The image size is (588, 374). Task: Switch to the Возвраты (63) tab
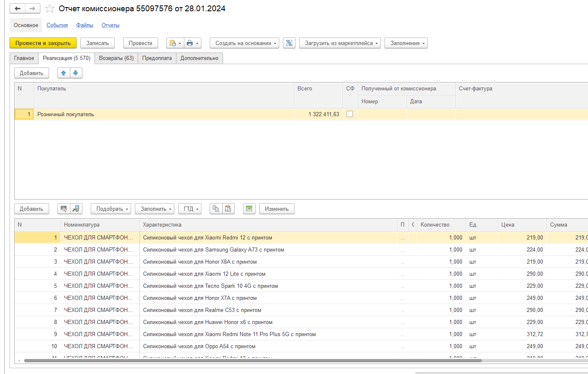pyautogui.click(x=116, y=58)
